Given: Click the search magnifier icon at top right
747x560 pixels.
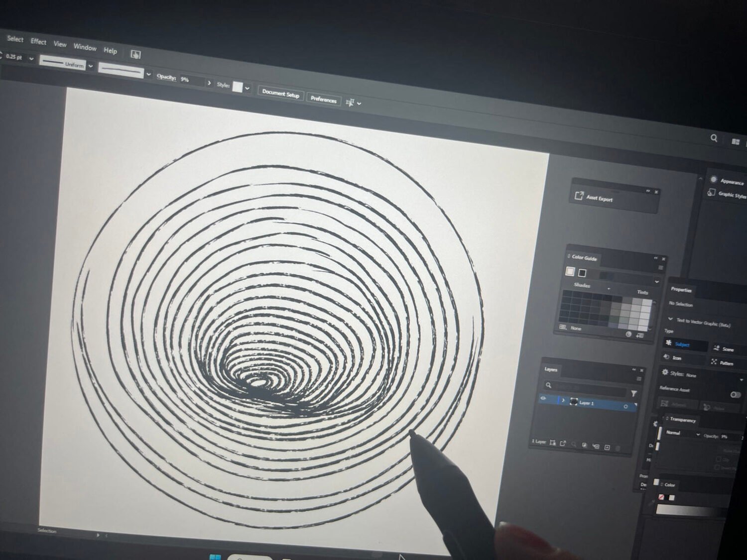Looking at the screenshot, I should 714,138.
